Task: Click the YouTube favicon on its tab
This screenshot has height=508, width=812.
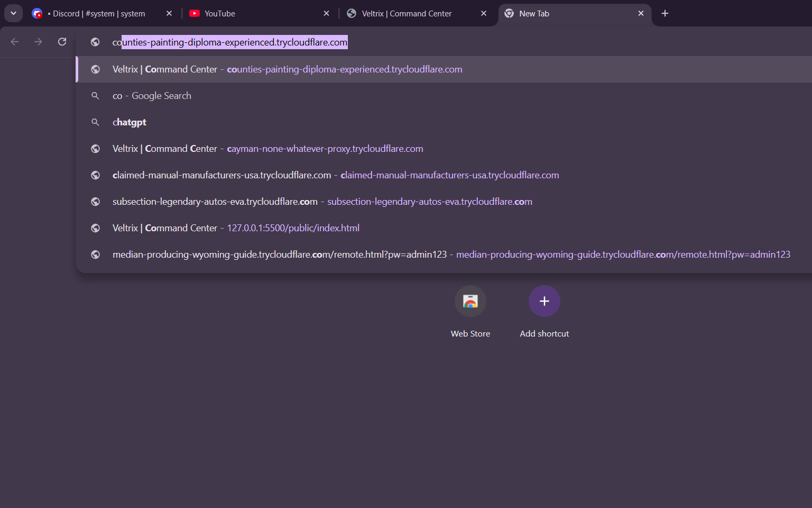Action: 195,13
